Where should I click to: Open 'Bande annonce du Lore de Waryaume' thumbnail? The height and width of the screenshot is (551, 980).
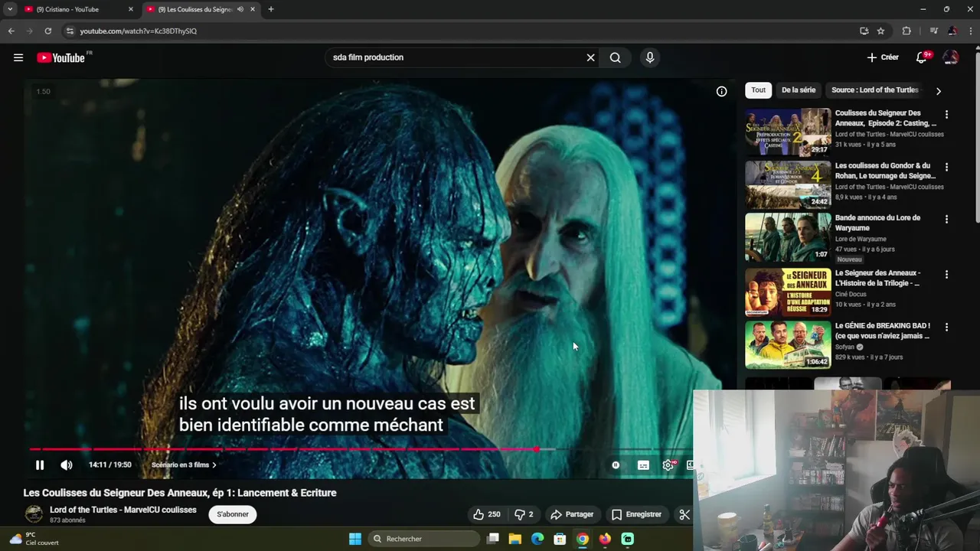788,236
